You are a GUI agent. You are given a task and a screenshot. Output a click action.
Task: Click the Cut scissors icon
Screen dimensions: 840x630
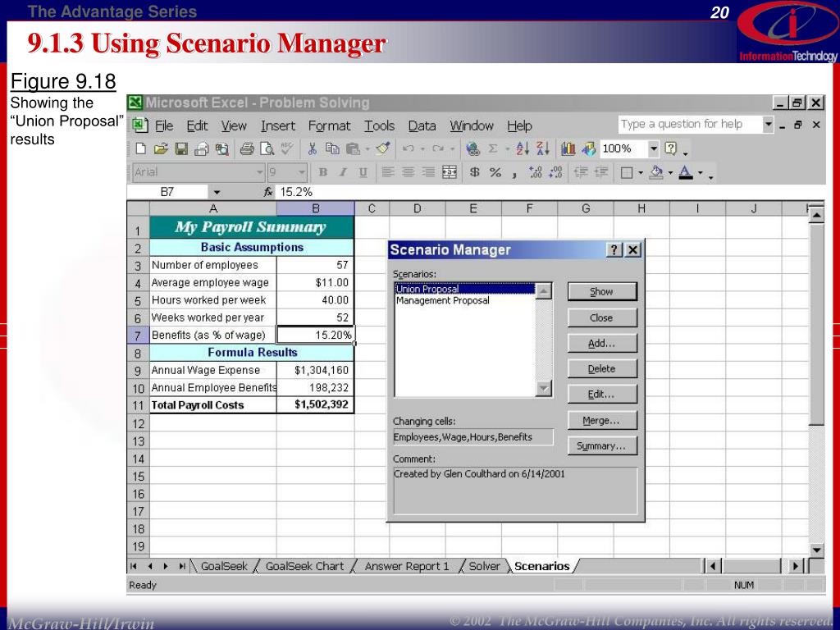click(x=313, y=149)
